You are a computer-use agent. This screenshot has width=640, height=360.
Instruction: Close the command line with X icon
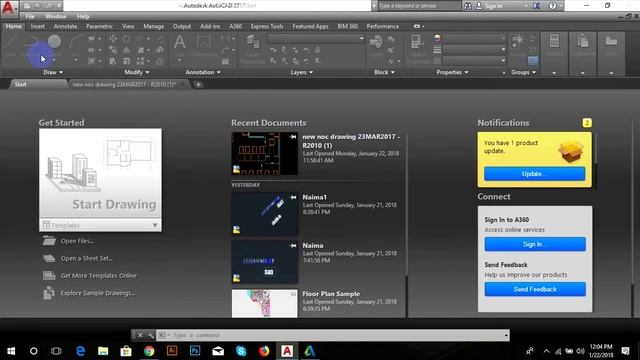point(140,335)
